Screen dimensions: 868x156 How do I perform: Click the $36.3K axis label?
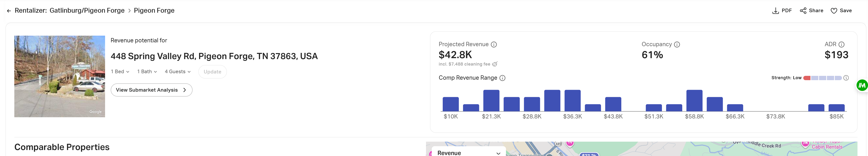572,117
